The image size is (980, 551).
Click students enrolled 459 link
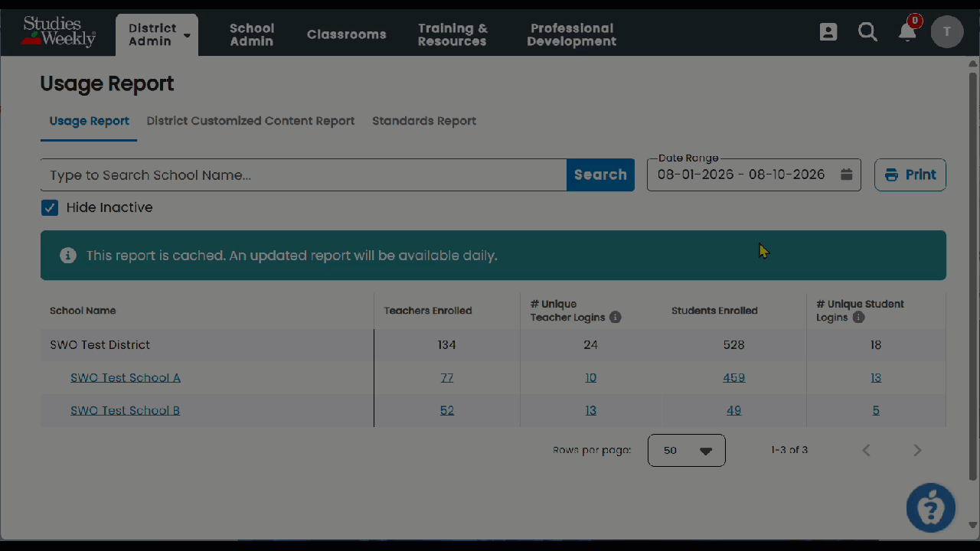[733, 377]
